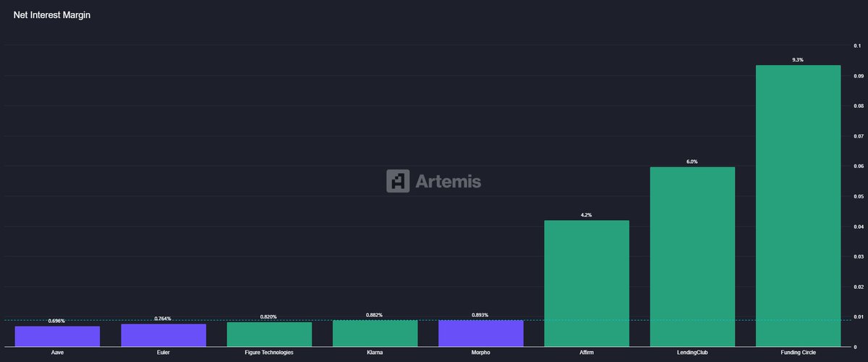Click the Funding Circle axis label

click(x=799, y=353)
